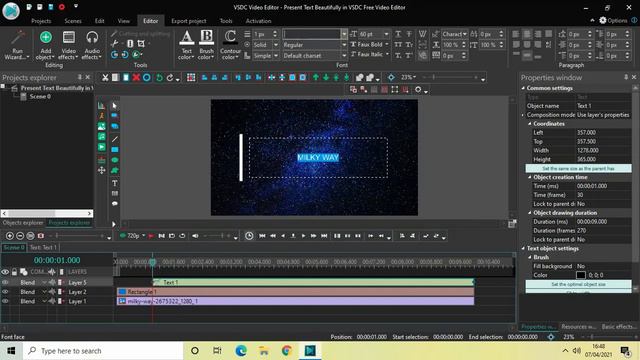
Task: Open the Export project tab
Action: coord(189,21)
